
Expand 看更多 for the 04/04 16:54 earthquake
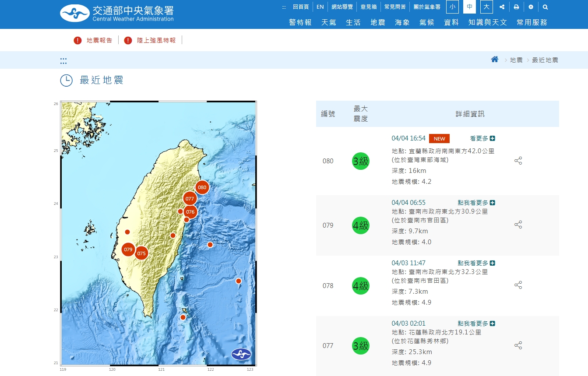coord(482,138)
